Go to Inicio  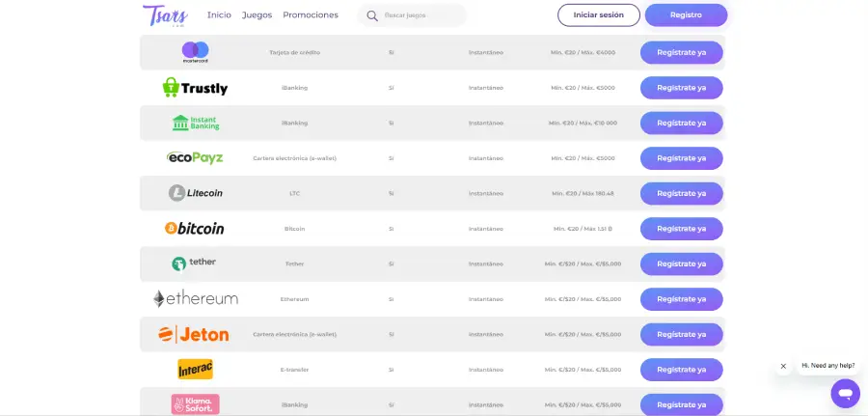click(x=219, y=14)
